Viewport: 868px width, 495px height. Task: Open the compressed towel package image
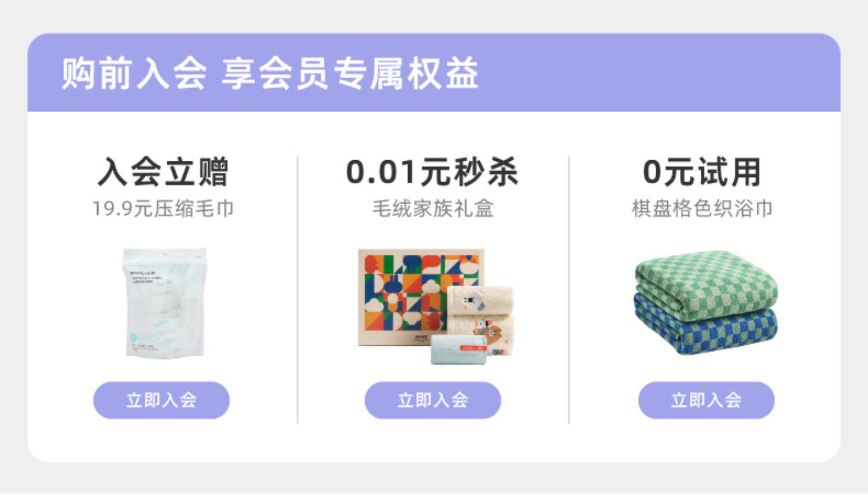tap(164, 303)
